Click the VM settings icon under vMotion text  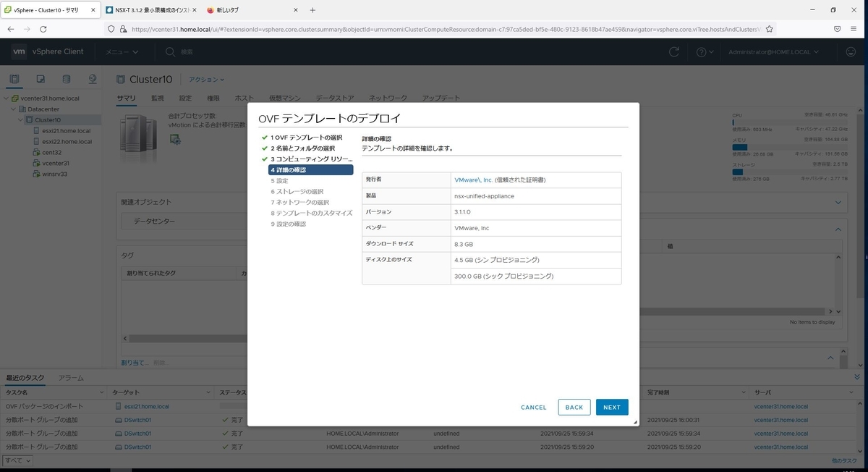(x=175, y=139)
